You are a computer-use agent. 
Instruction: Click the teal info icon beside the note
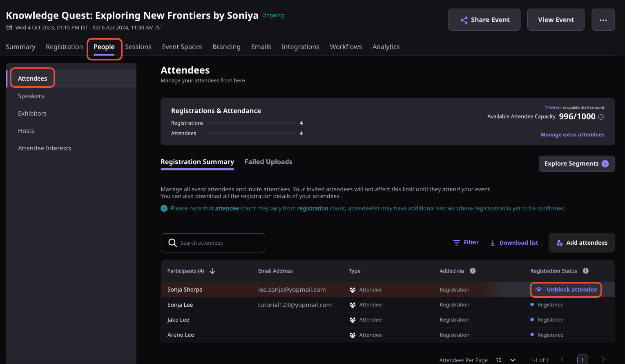[164, 208]
